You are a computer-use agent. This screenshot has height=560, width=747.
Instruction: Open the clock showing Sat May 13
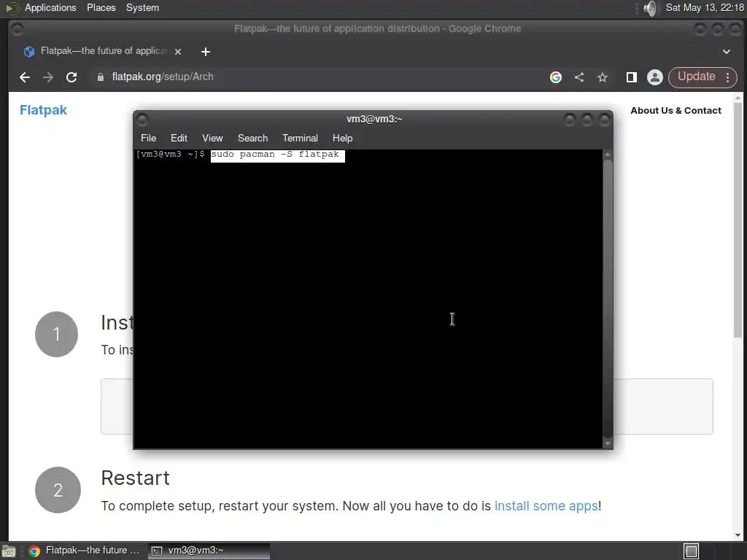click(x=705, y=7)
